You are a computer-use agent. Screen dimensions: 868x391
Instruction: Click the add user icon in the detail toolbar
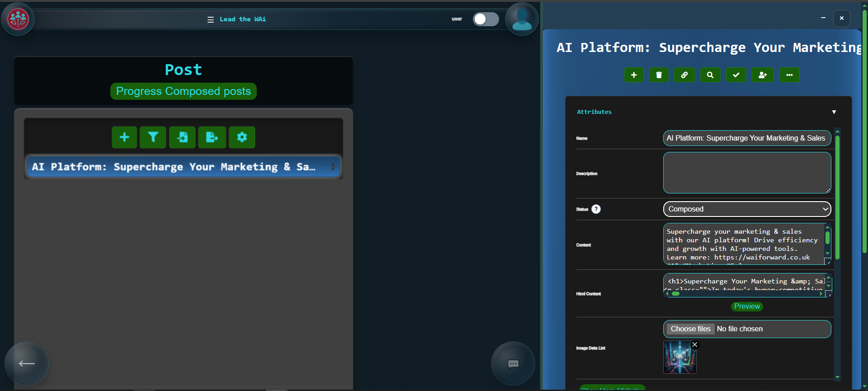click(763, 75)
